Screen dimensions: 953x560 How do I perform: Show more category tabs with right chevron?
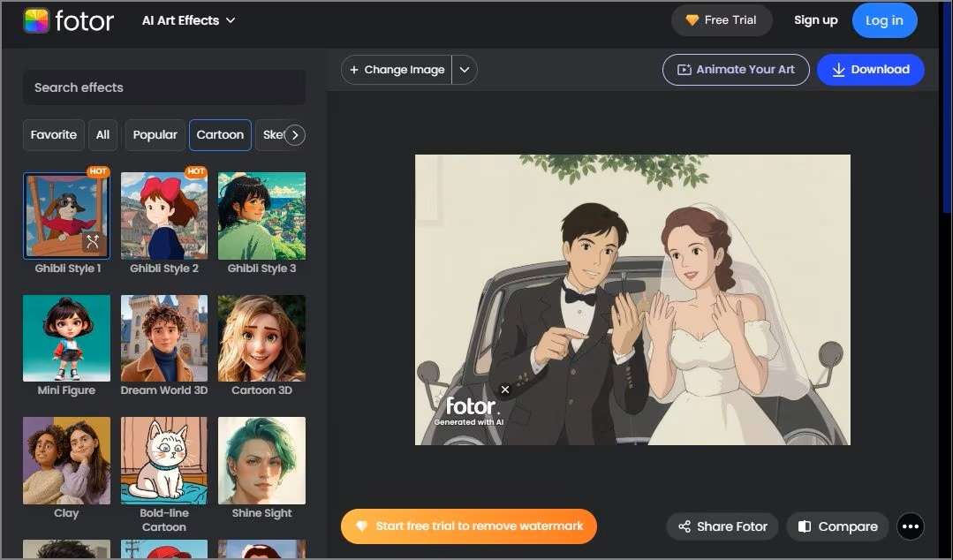295,135
